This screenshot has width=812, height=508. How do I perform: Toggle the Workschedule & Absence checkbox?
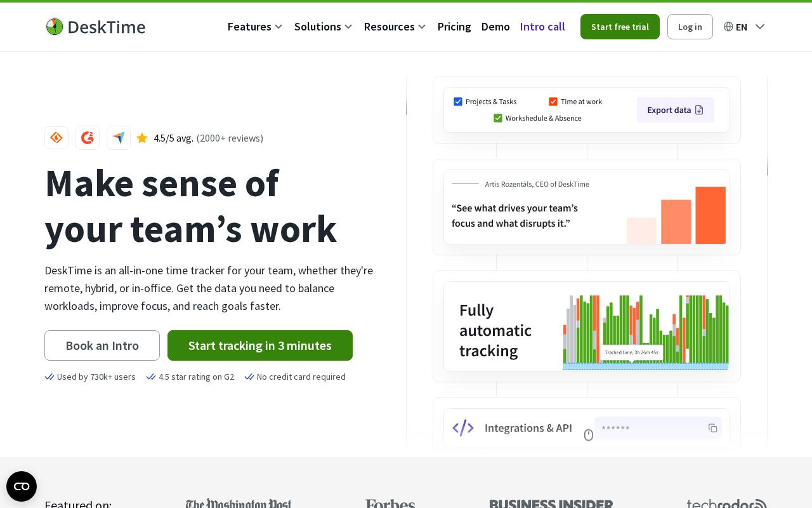point(498,118)
